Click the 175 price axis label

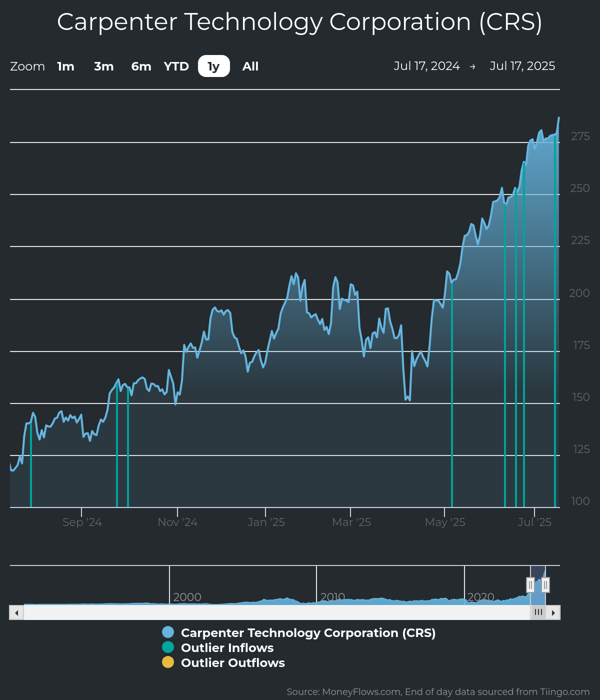(581, 345)
